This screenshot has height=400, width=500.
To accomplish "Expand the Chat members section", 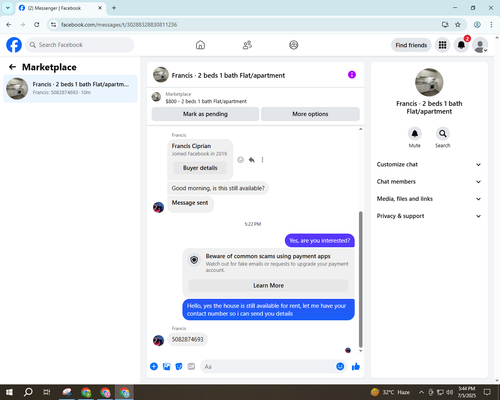I will pyautogui.click(x=429, y=182).
